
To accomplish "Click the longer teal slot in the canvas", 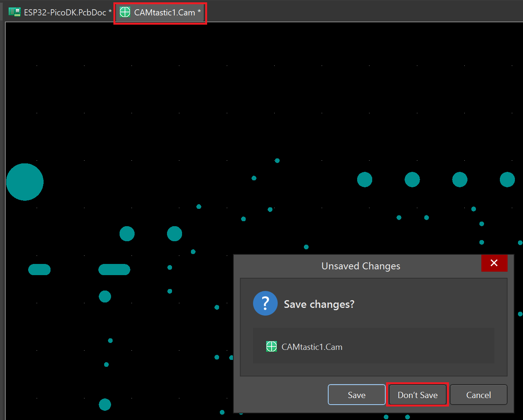I will pos(114,270).
